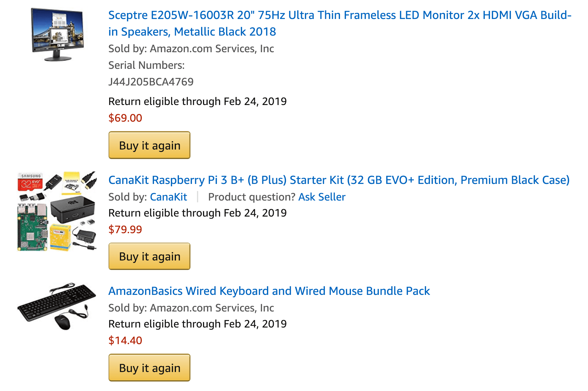Click the CanaKit Raspberry Pi kit thumbnail
Viewport: 588px width, 391px height.
point(57,211)
